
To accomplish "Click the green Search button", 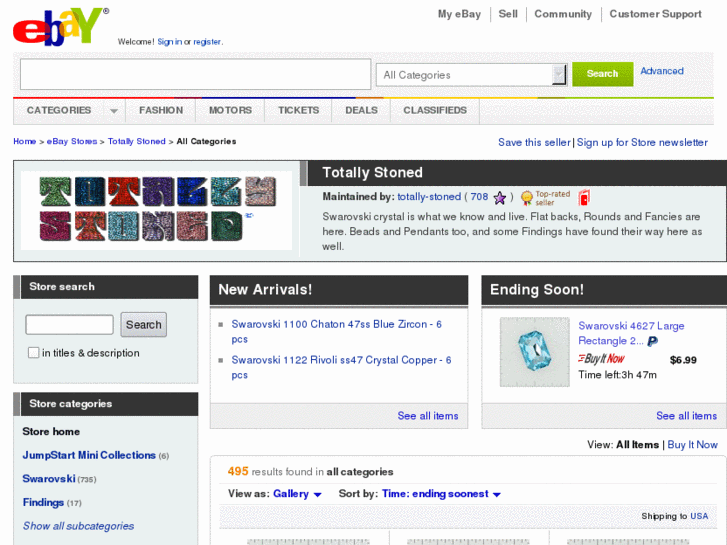I will (x=602, y=74).
